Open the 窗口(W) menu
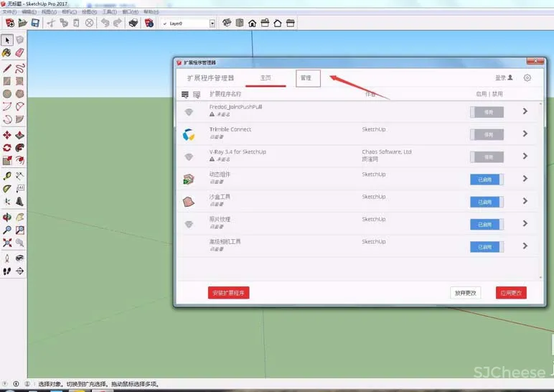This screenshot has height=392, width=554. (131, 12)
